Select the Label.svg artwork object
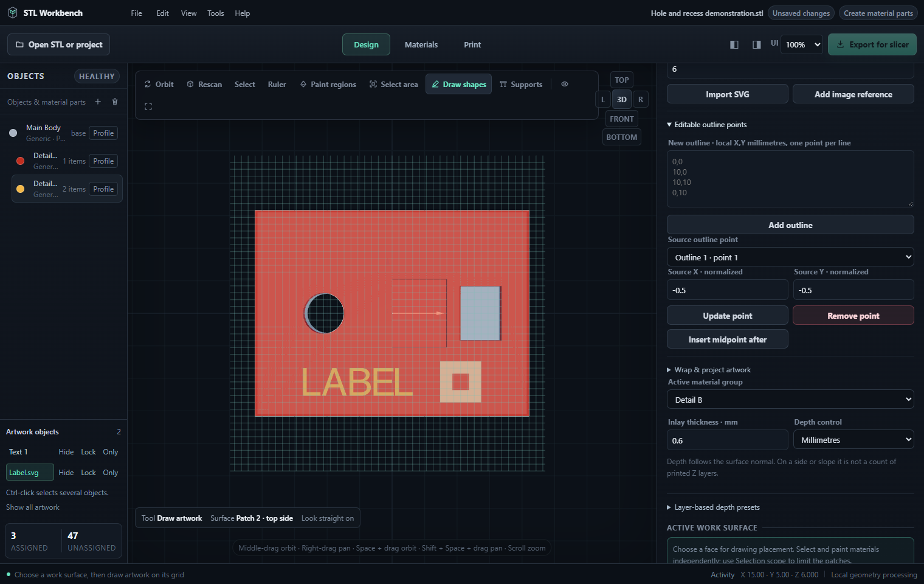 point(30,473)
